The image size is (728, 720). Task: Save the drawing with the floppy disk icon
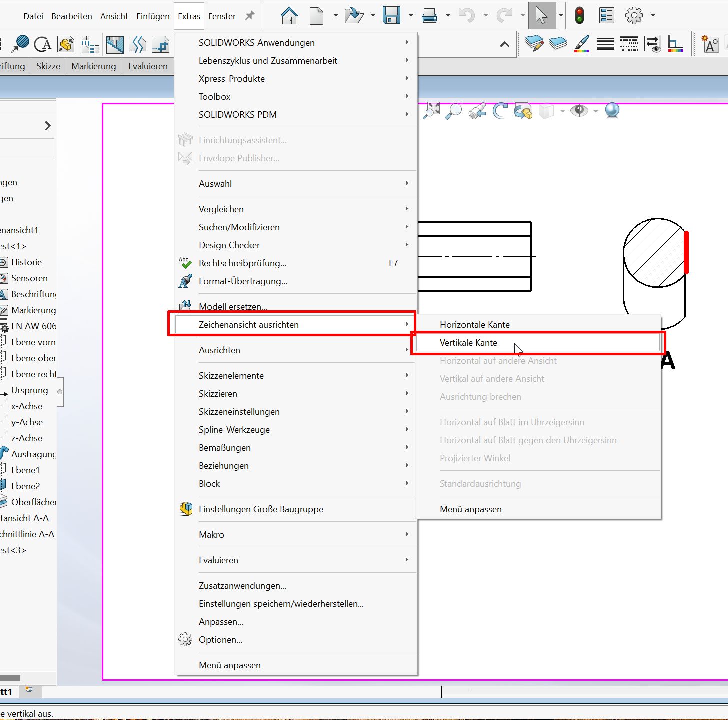point(391,16)
